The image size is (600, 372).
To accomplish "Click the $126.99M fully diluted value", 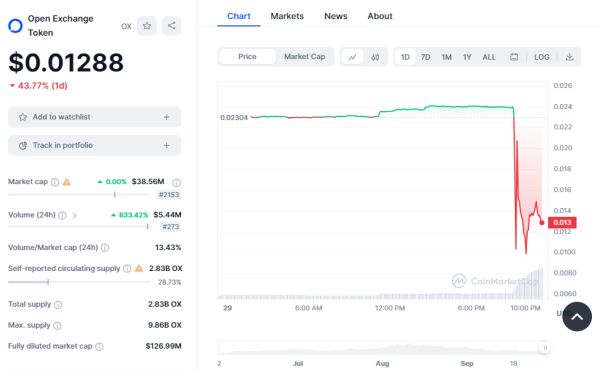I will click(163, 346).
